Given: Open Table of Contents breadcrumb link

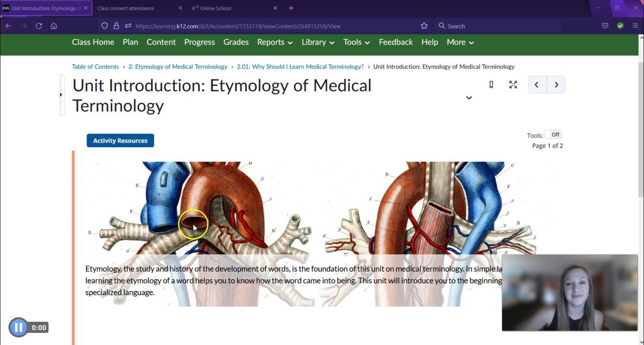Looking at the screenshot, I should [x=95, y=67].
